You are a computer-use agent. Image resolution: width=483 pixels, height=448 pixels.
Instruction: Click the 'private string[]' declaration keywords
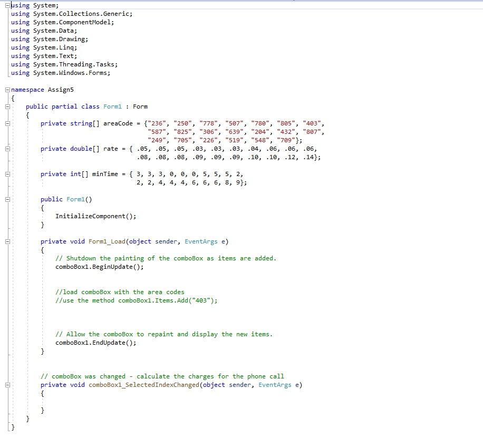70,123
